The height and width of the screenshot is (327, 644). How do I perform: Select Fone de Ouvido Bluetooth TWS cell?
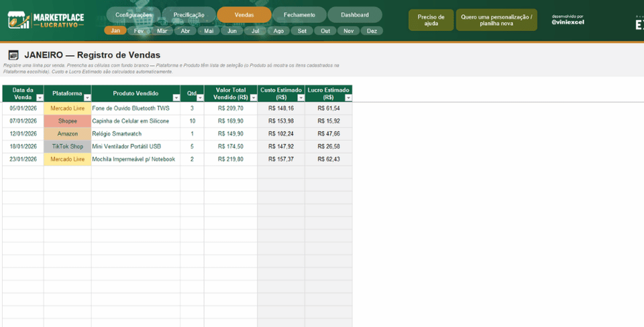pyautogui.click(x=136, y=109)
